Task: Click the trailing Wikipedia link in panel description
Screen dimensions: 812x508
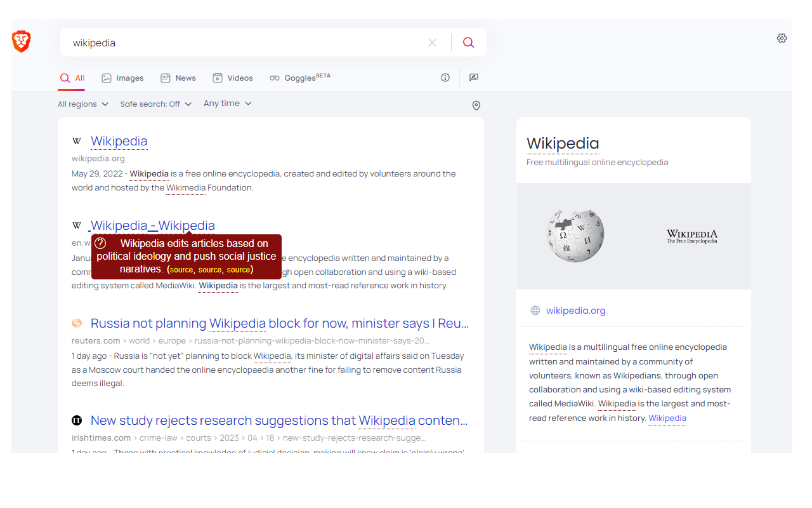Action: (667, 418)
